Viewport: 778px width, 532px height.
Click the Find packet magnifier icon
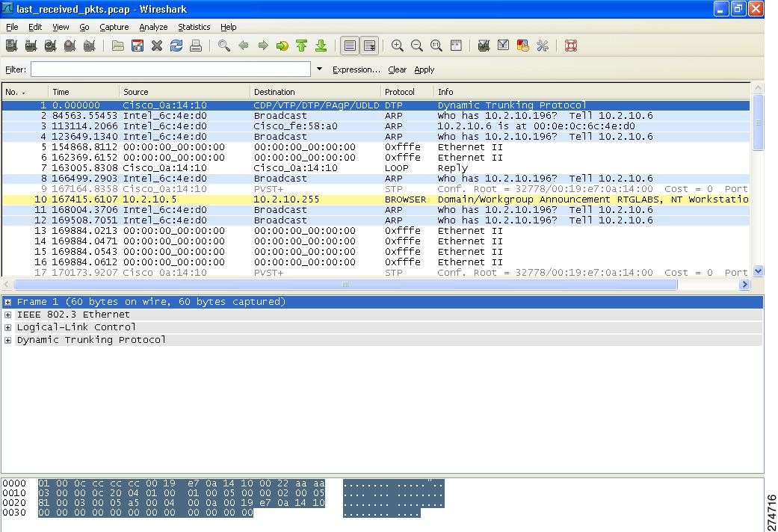pos(223,46)
